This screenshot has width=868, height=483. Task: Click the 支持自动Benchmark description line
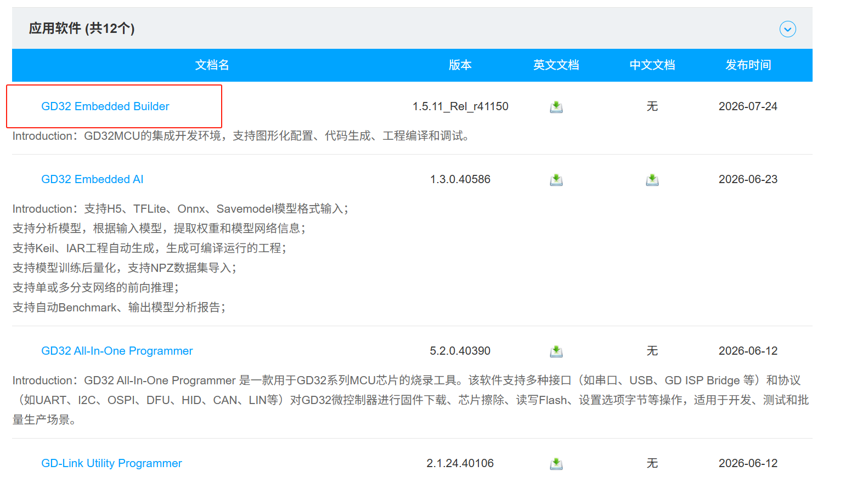tap(119, 308)
